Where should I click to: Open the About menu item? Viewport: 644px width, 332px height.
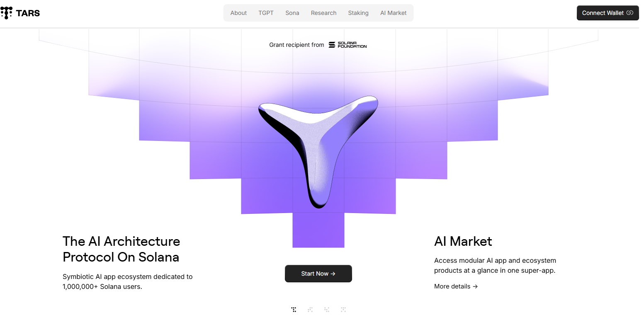pos(238,13)
